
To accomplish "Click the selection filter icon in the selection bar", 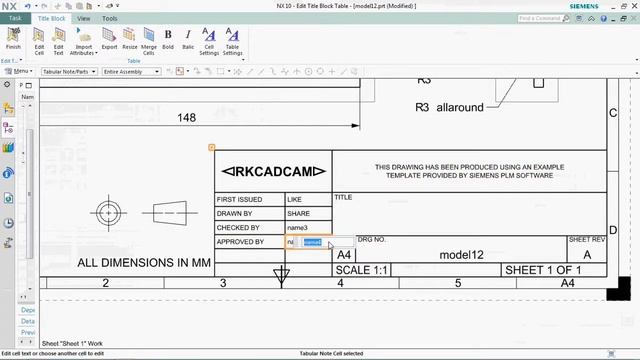I will point(180,71).
